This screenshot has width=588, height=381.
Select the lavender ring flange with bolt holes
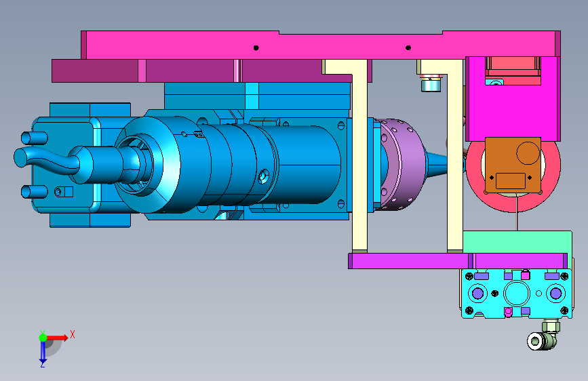[403, 165]
